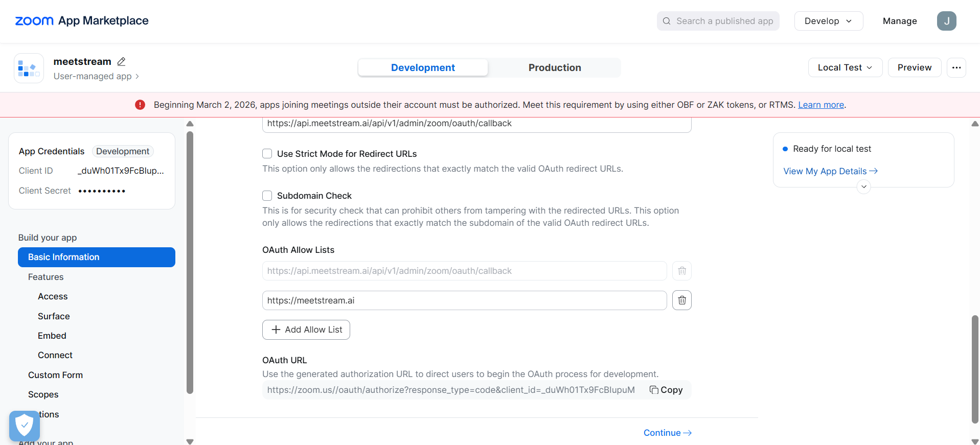The height and width of the screenshot is (445, 980).
Task: Enable Use Strict Mode for Redirect URLs
Action: click(267, 154)
